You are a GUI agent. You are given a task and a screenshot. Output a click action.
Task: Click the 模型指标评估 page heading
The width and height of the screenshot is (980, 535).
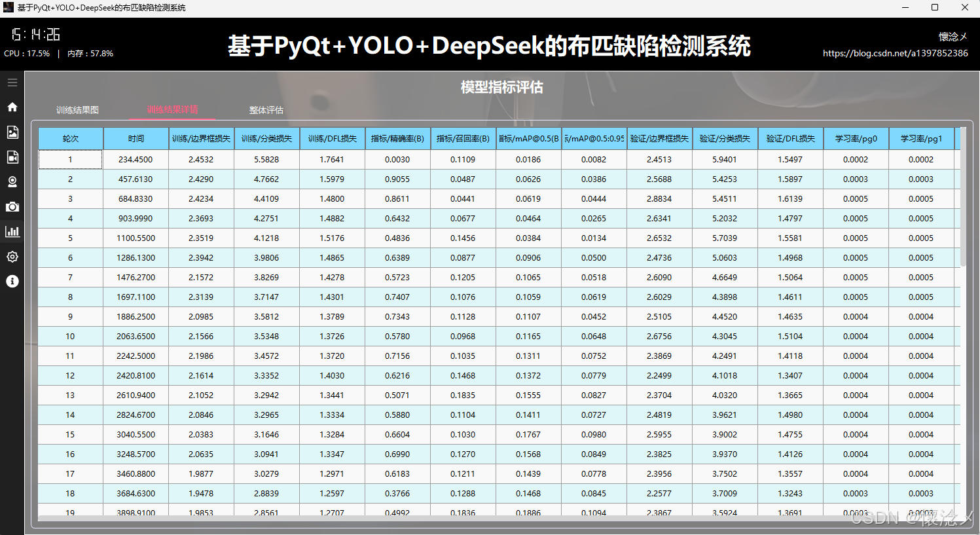(x=502, y=87)
